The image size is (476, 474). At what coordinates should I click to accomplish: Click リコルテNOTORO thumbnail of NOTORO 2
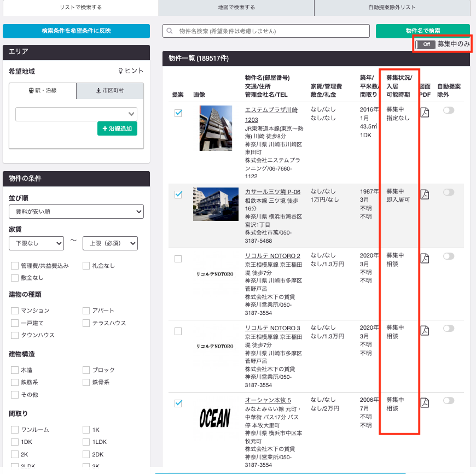[215, 274]
